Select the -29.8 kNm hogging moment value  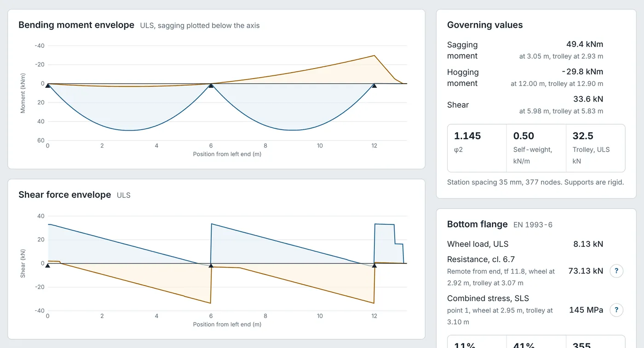pos(582,72)
